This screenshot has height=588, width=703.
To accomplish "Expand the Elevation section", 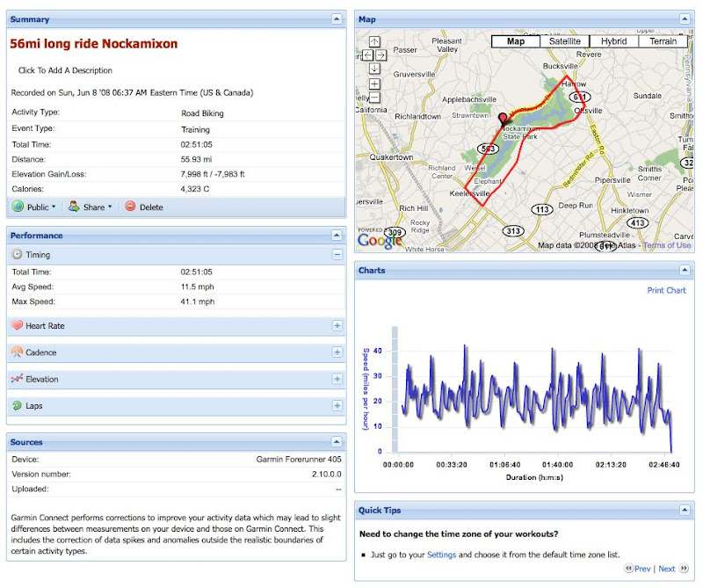I will [337, 380].
